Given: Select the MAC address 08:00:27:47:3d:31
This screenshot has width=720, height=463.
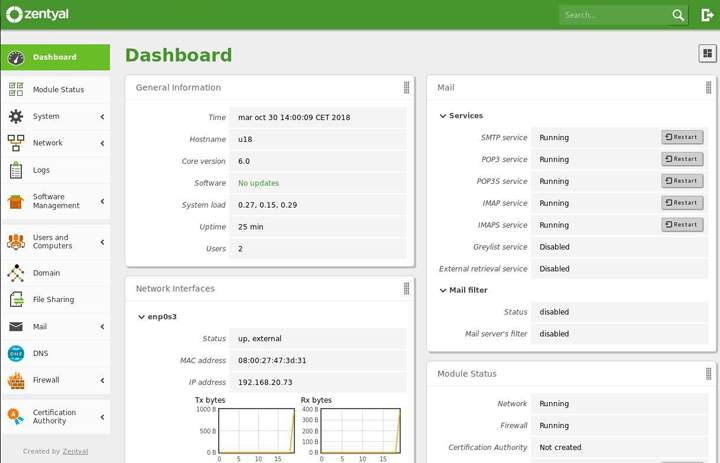Looking at the screenshot, I should 272,361.
